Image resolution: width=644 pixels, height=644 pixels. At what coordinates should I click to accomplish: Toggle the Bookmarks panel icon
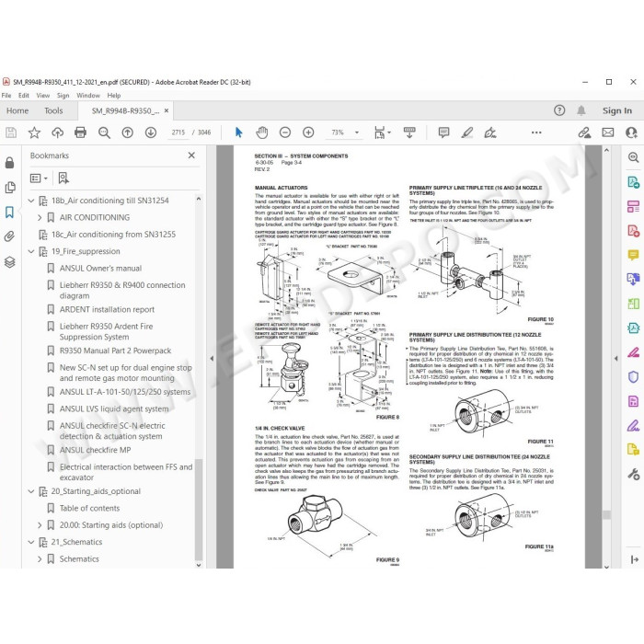pyautogui.click(x=9, y=213)
